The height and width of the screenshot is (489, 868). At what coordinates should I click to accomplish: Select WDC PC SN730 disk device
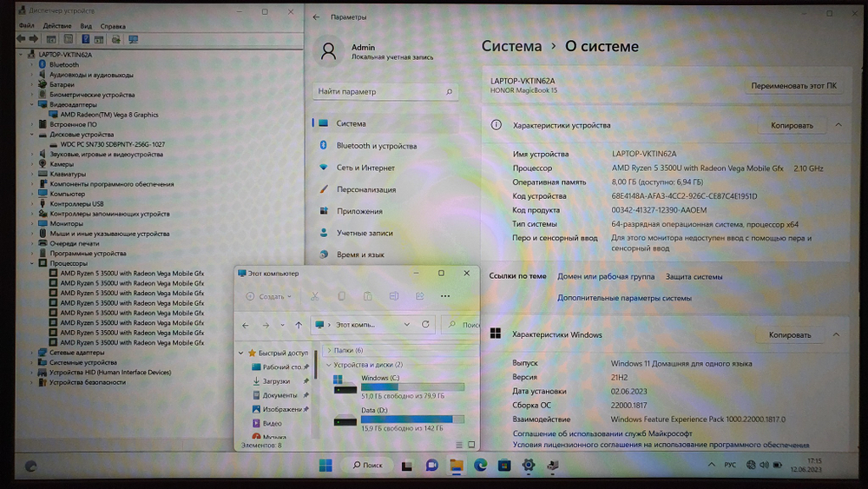tap(112, 144)
